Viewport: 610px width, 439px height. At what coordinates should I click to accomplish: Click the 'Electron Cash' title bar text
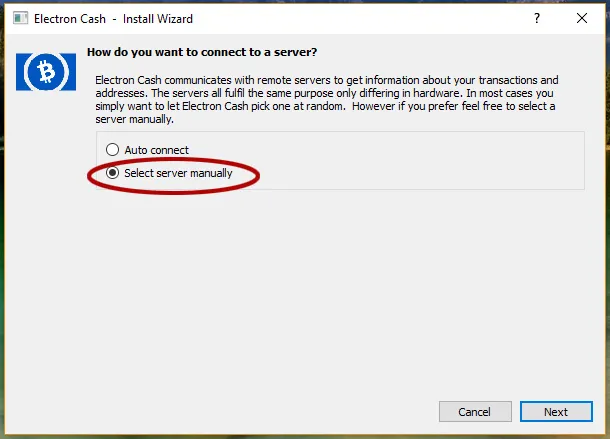click(x=70, y=19)
